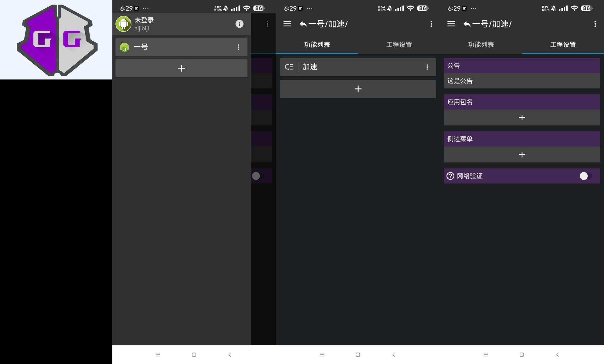This screenshot has height=364, width=604.
Task: Tap back button in the left phone navbar
Action: 230,355
